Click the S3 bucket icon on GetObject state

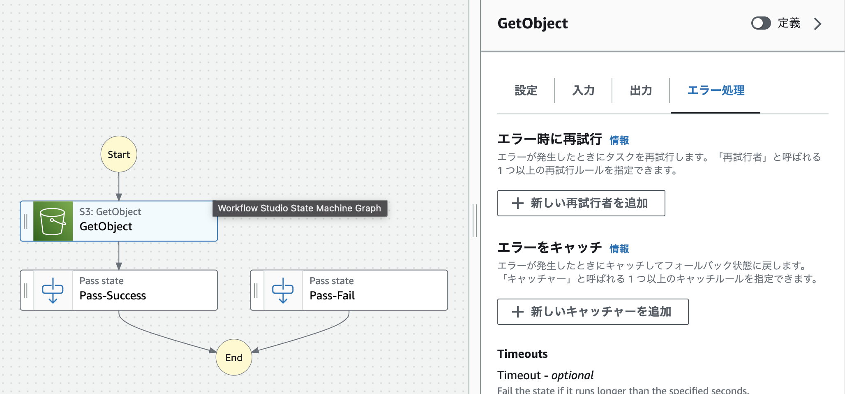[x=53, y=221]
